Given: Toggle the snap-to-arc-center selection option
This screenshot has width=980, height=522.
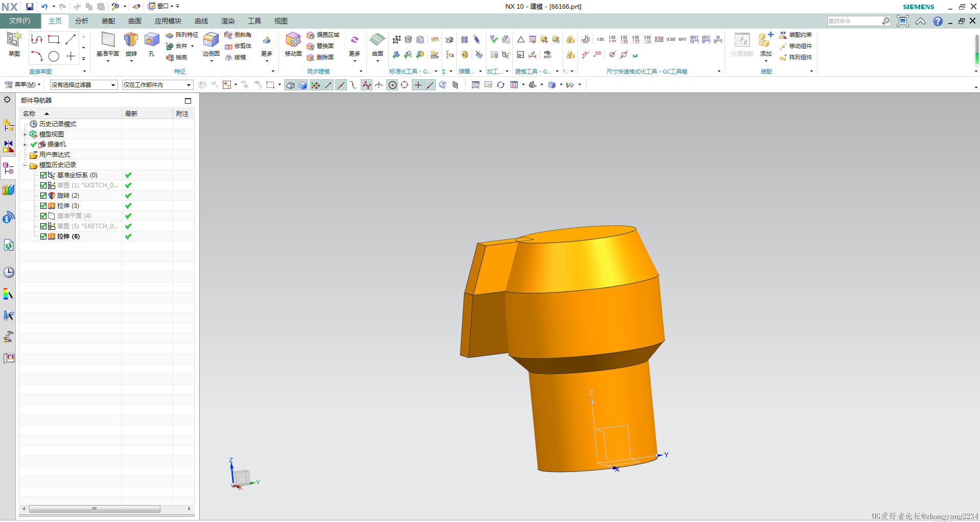Looking at the screenshot, I should pos(392,85).
